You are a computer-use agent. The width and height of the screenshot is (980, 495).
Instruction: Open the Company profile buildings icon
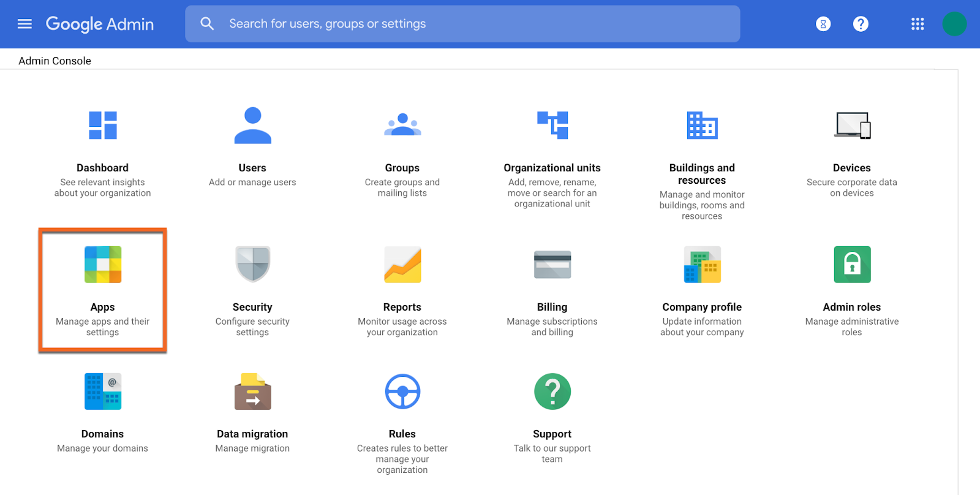[702, 265]
